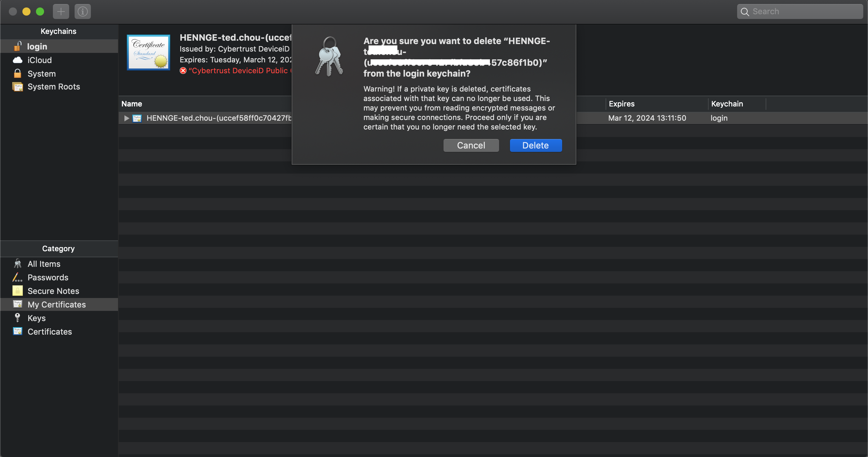
Task: Click the Issued by Cybertrust DeviceID line
Action: pyautogui.click(x=235, y=49)
